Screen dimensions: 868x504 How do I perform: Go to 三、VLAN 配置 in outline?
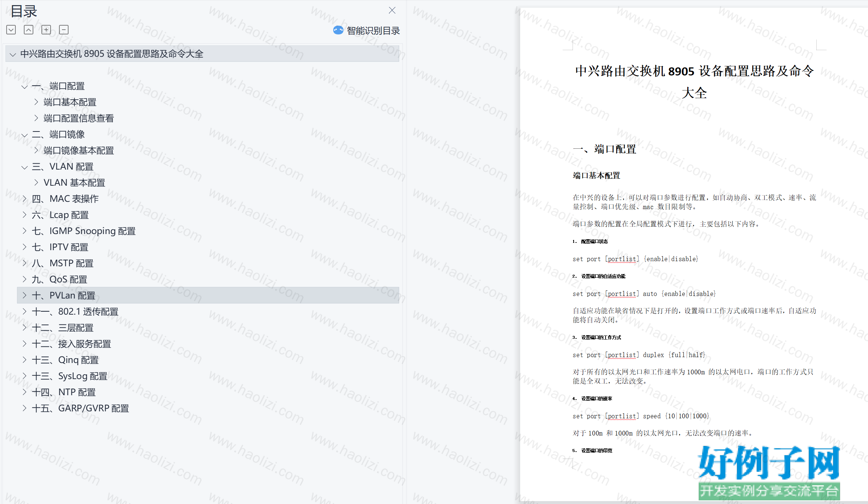click(63, 167)
